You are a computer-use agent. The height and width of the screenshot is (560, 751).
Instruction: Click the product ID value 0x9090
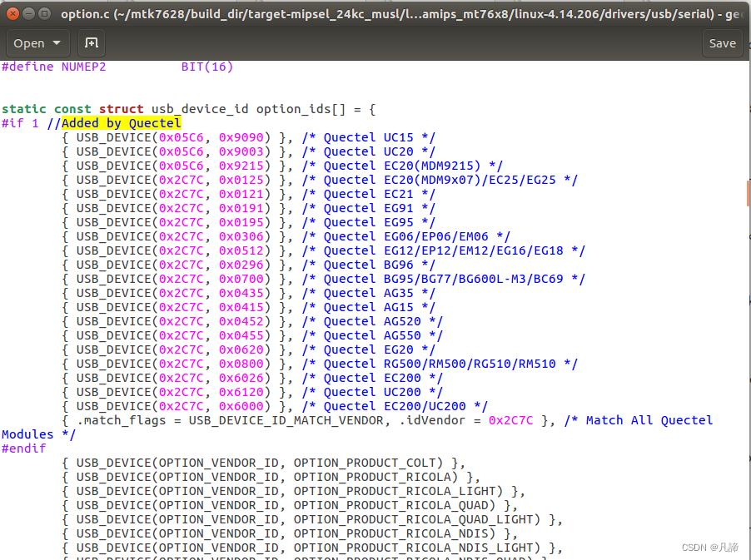click(241, 137)
